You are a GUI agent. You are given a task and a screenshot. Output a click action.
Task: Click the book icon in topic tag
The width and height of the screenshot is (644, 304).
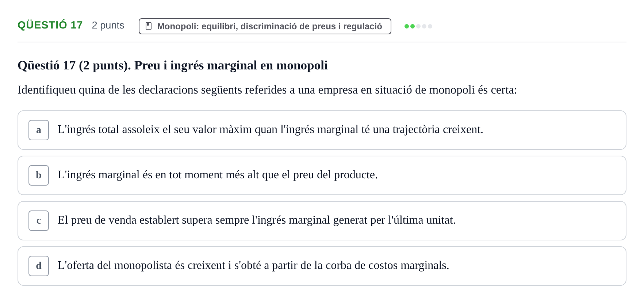pyautogui.click(x=149, y=26)
